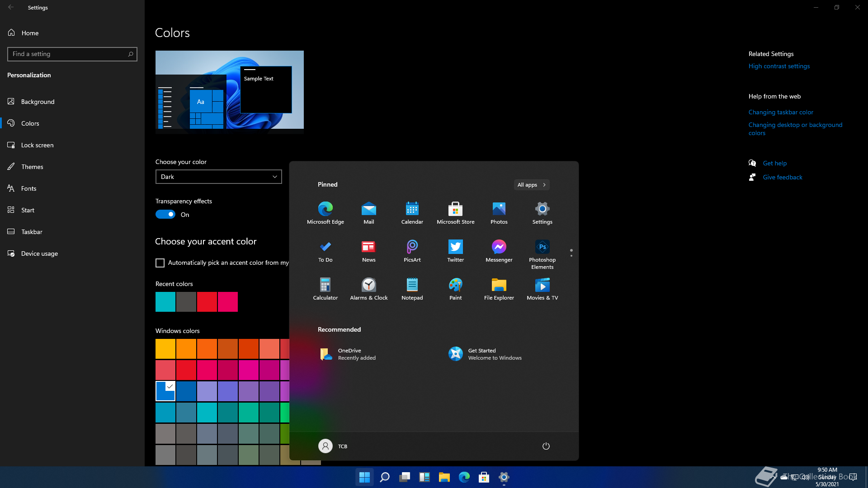Open the Background settings page
The width and height of the screenshot is (868, 488).
point(72,102)
